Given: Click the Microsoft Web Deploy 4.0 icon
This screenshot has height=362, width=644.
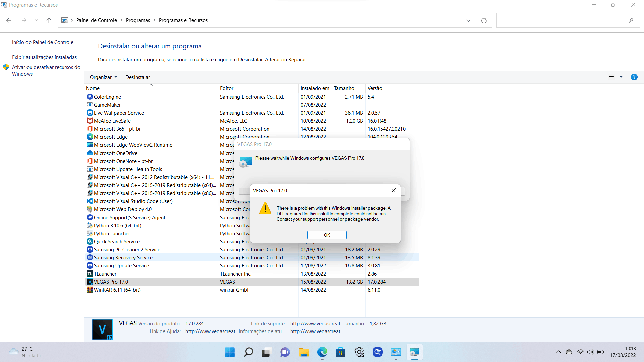Looking at the screenshot, I should click(90, 209).
